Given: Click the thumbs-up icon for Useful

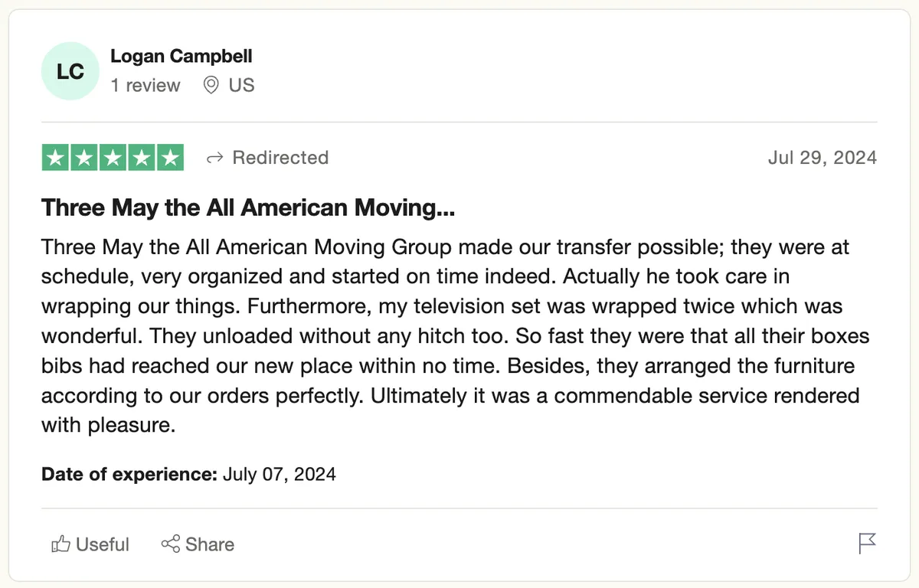Looking at the screenshot, I should 61,544.
